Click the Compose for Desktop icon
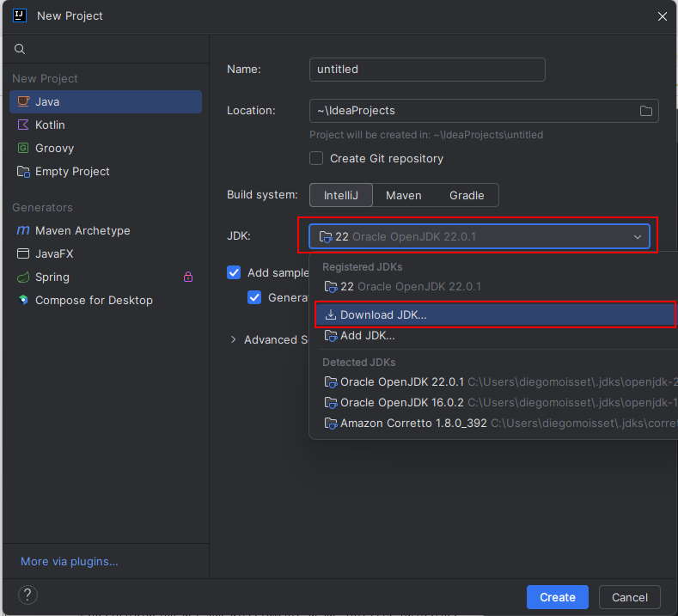The height and width of the screenshot is (616, 678). point(23,300)
